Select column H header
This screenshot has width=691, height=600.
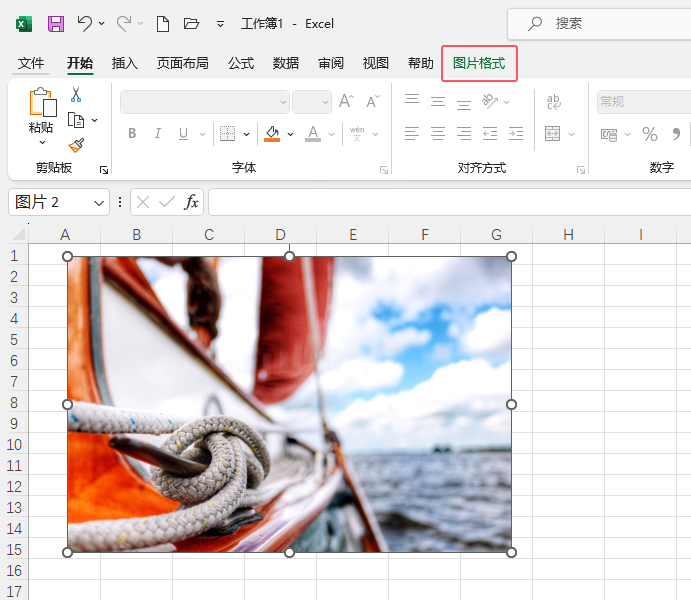pyautogui.click(x=568, y=234)
